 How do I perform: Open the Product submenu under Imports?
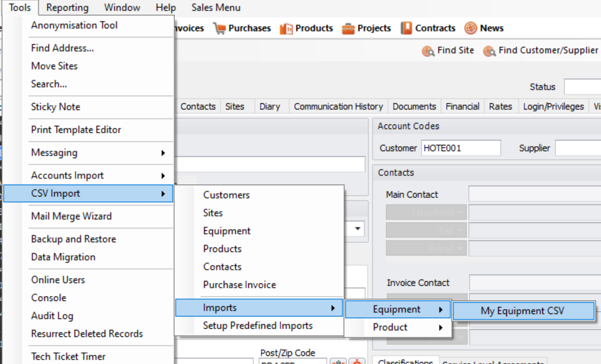396,327
